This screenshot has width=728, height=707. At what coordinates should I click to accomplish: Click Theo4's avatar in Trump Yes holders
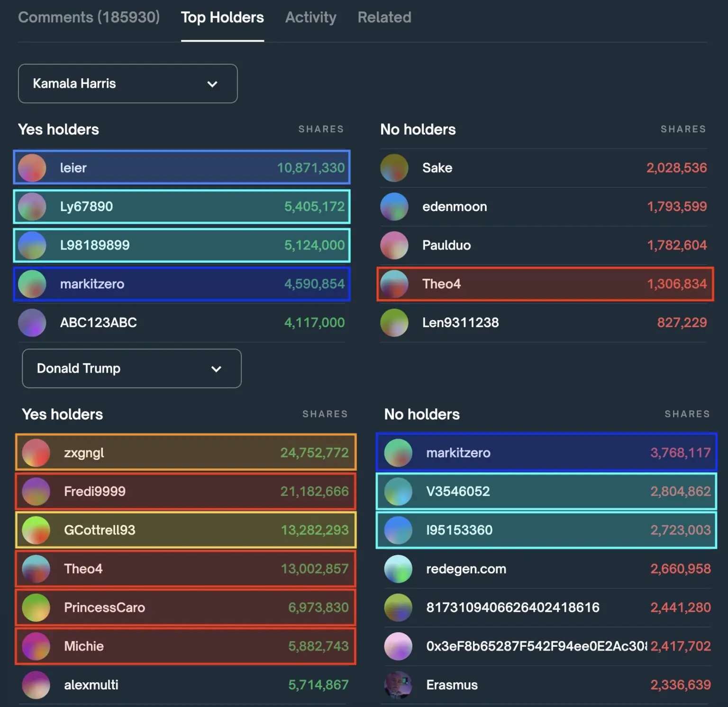click(36, 569)
